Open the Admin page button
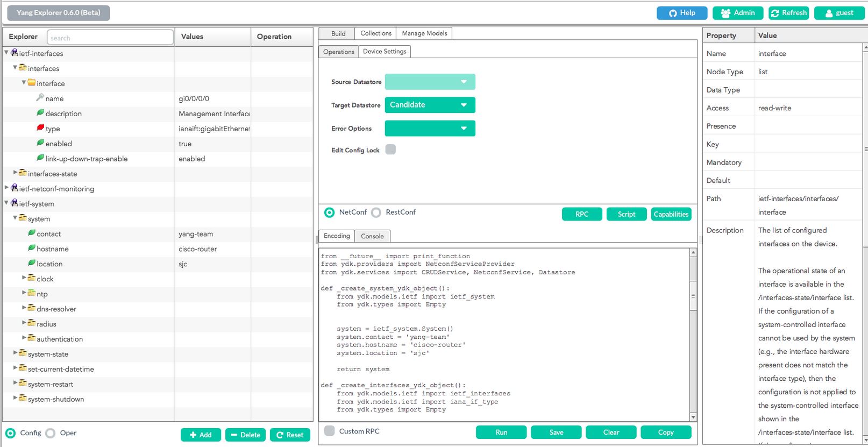The width and height of the screenshot is (868, 447). [738, 13]
